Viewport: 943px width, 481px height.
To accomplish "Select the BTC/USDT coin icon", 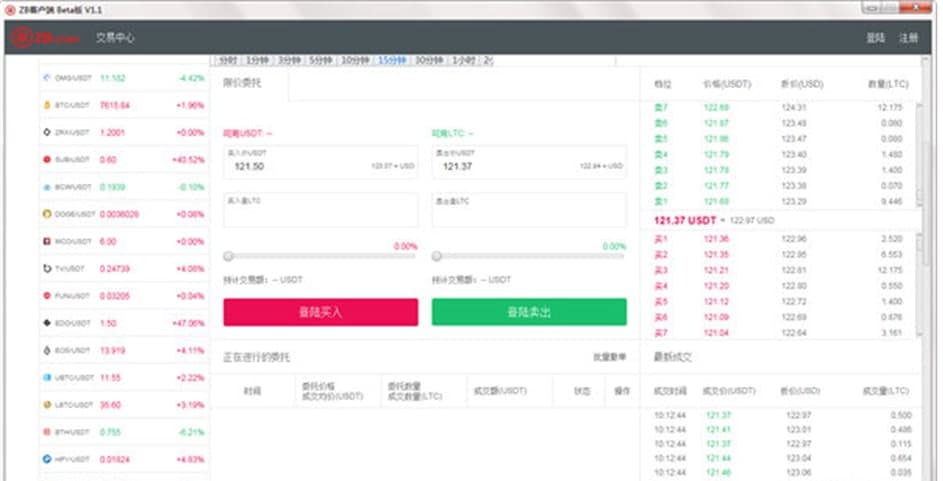I will 46,105.
